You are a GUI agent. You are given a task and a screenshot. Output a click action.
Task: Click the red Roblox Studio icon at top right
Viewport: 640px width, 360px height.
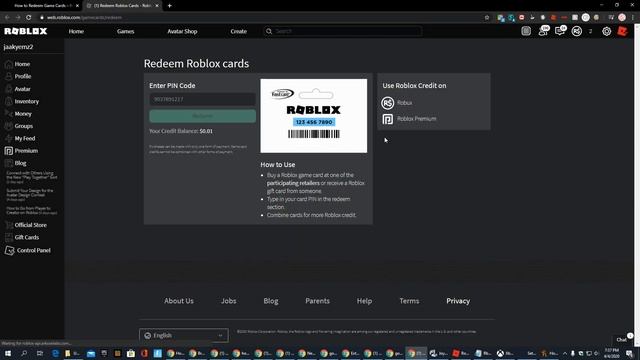coord(622,31)
